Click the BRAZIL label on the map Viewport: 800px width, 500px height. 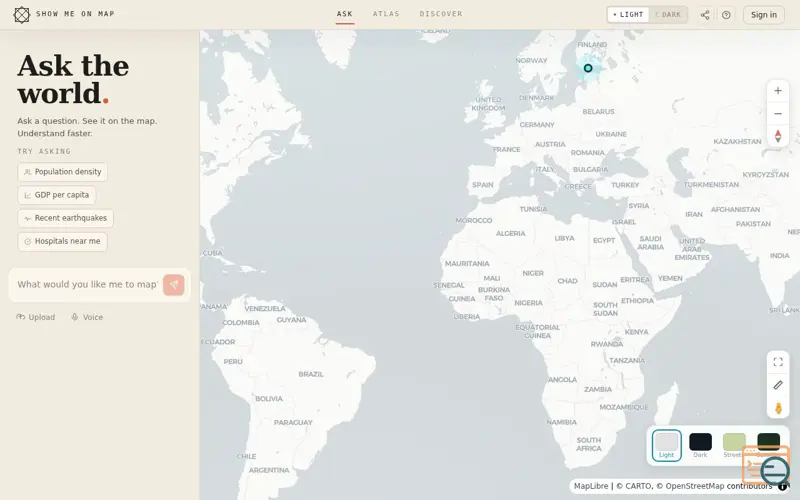(311, 374)
